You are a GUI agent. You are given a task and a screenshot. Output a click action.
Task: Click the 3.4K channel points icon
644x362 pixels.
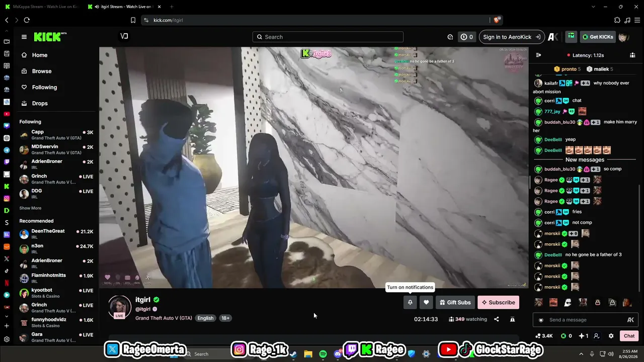point(544,336)
